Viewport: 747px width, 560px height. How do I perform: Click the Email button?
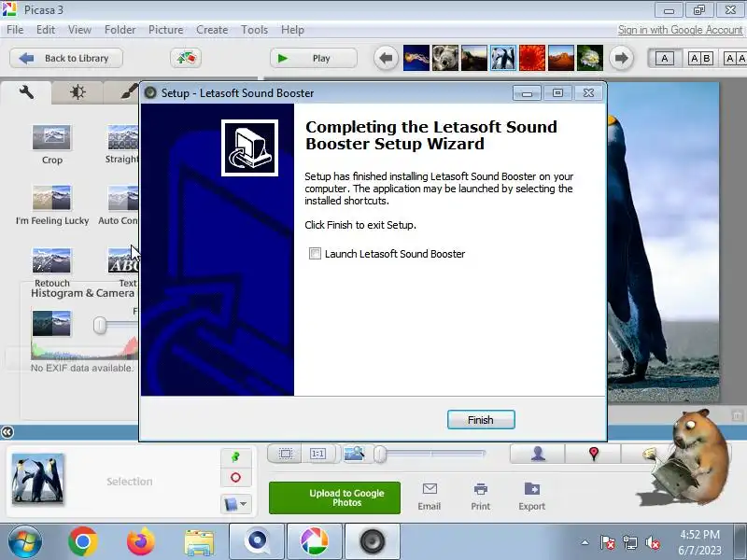430,497
